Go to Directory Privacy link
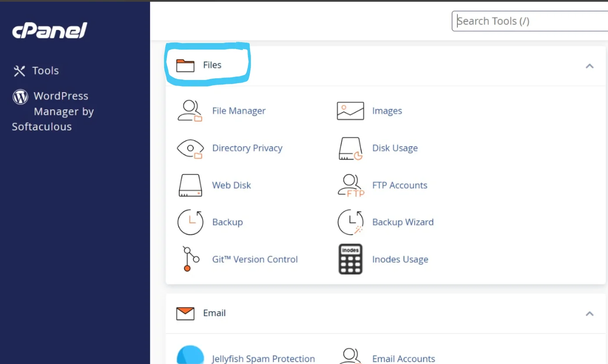 pos(247,148)
